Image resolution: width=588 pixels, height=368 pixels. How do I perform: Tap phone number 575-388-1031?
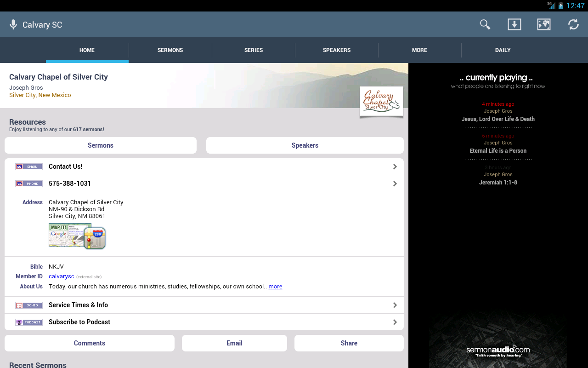70,184
